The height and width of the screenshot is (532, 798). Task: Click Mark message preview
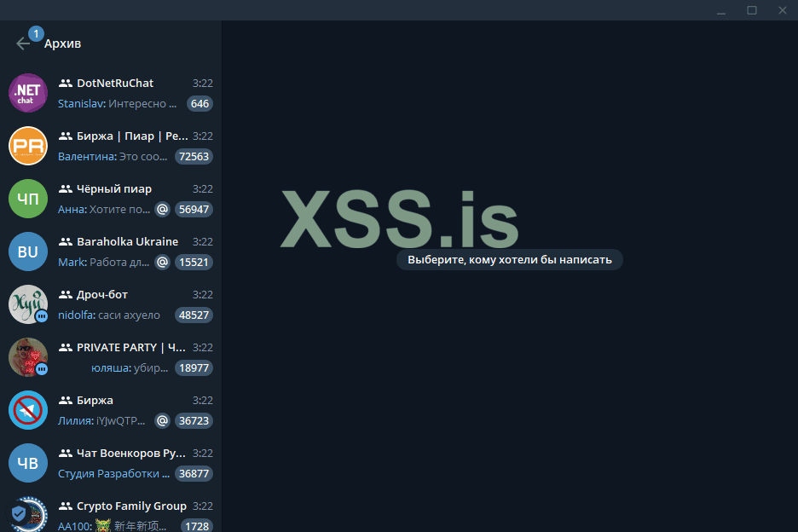coord(103,263)
